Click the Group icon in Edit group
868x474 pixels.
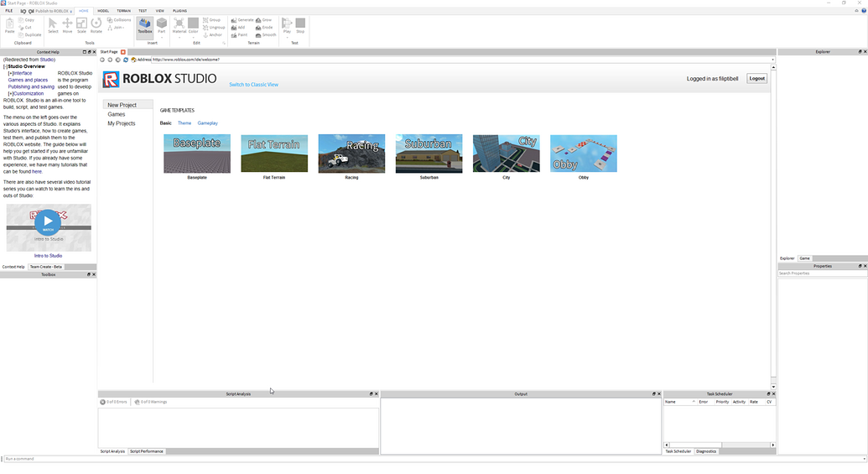coord(211,20)
